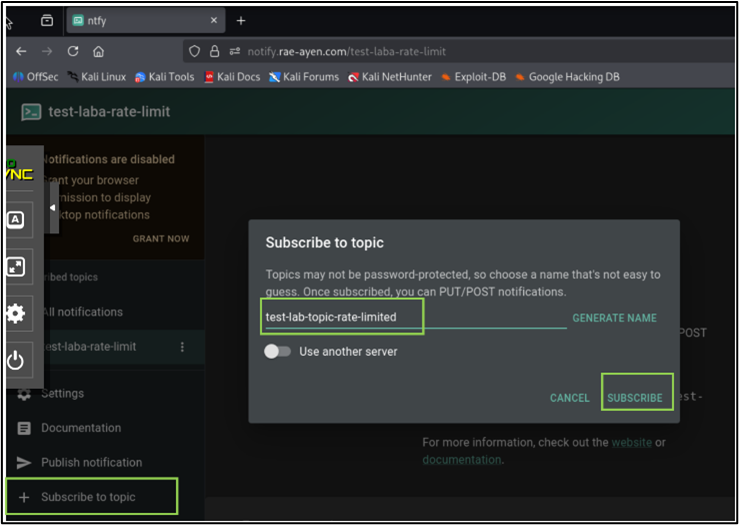739x525 pixels.
Task: Select All notifications in the sidebar
Action: click(x=82, y=312)
